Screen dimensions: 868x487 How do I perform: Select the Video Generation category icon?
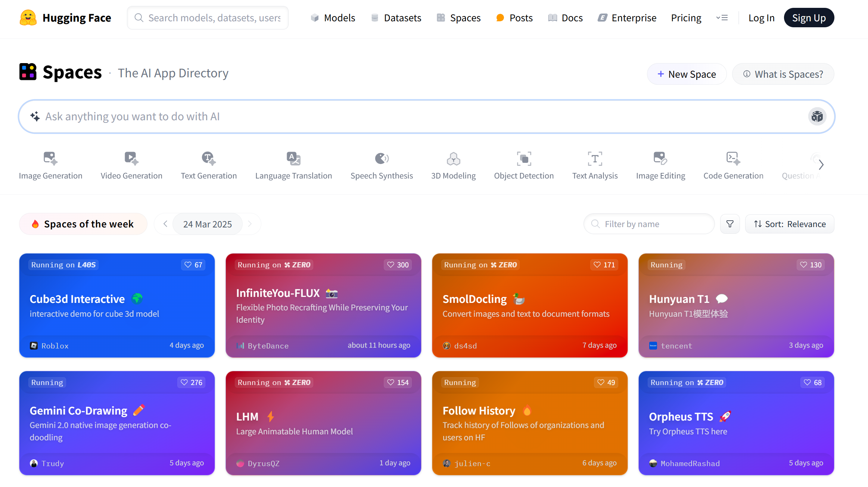[131, 158]
